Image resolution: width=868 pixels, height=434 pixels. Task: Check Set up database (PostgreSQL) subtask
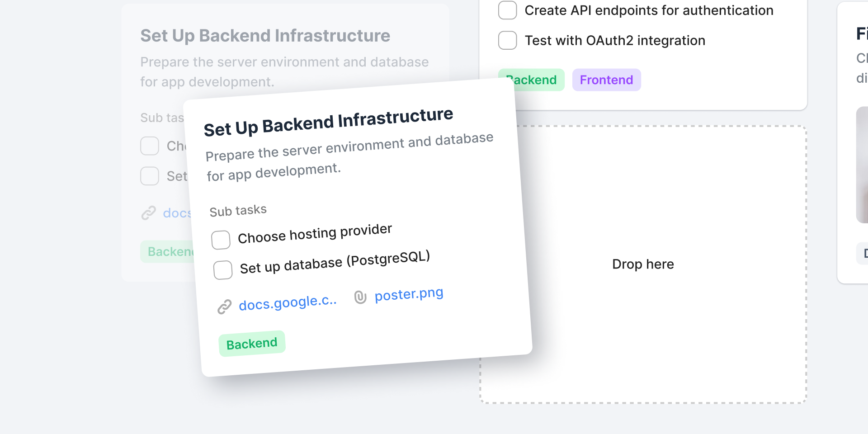point(222,269)
